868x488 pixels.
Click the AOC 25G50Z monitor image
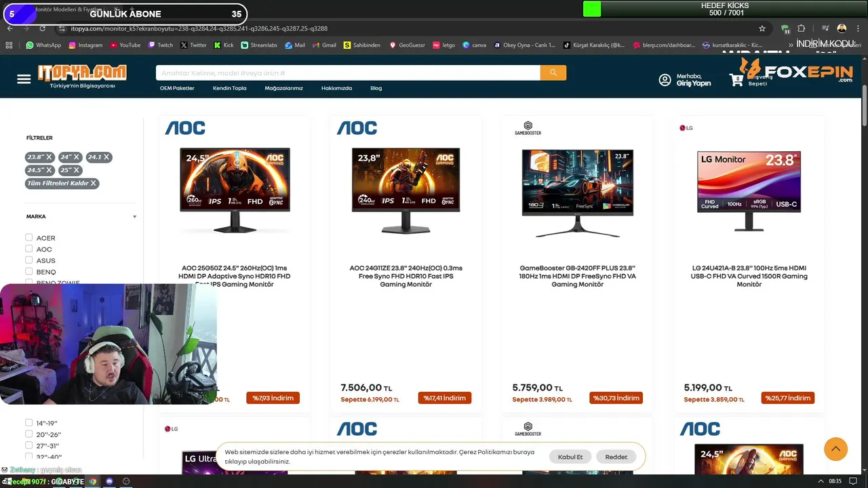[x=235, y=191]
